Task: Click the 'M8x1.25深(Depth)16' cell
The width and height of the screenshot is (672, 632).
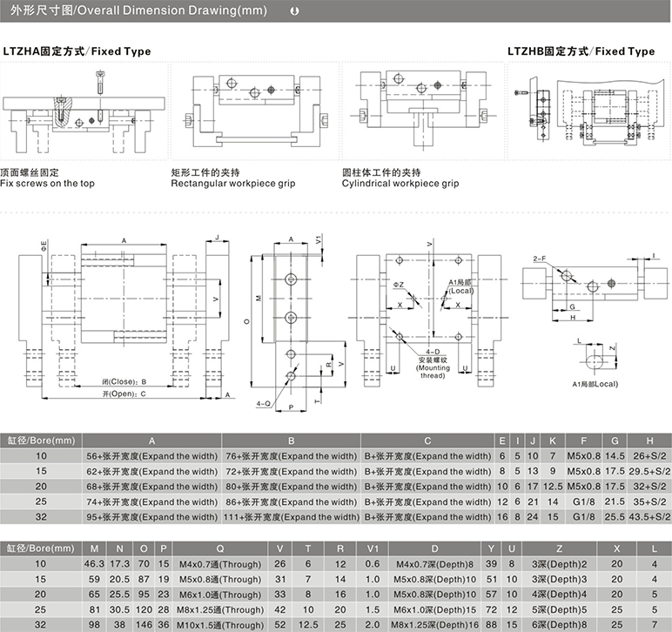Action: pyautogui.click(x=434, y=625)
